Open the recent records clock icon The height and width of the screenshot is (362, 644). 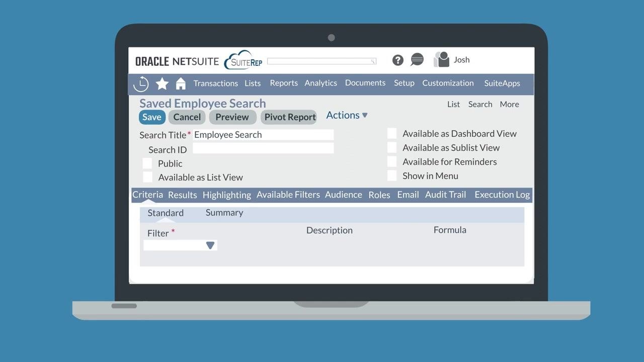(x=141, y=83)
